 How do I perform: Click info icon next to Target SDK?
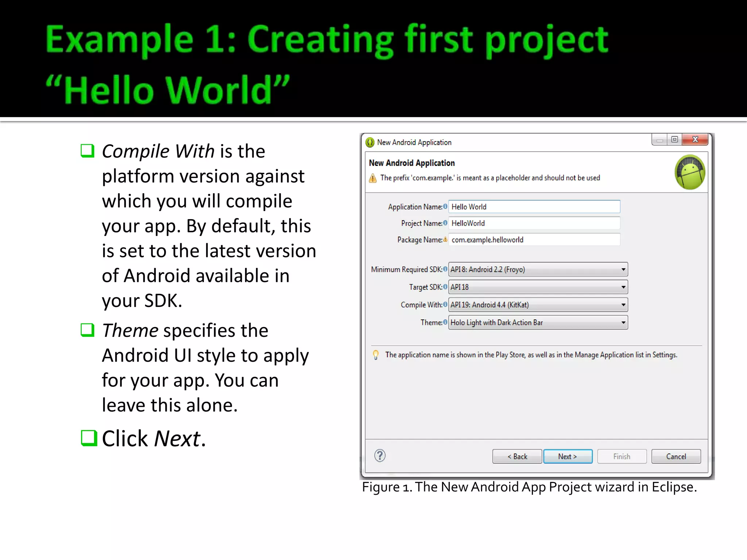[x=445, y=287]
